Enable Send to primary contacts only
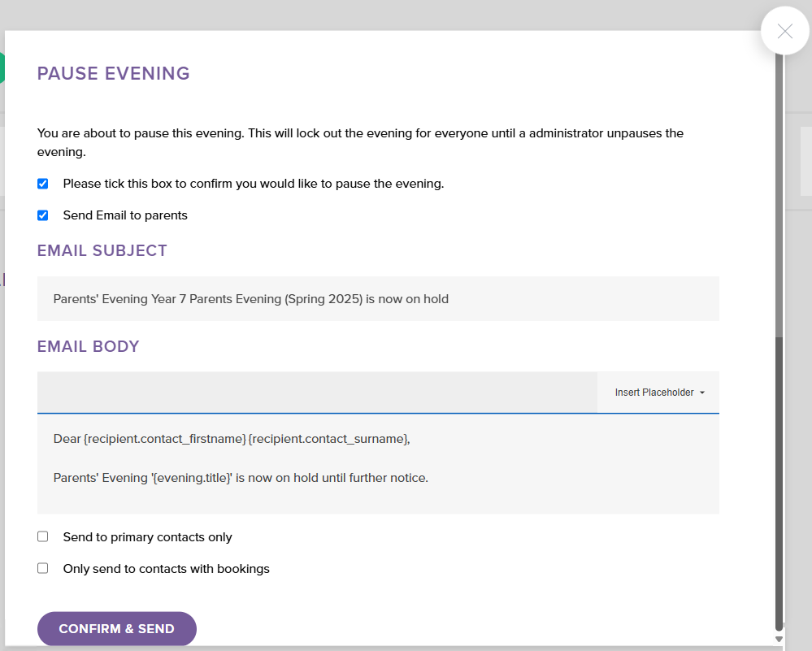Screen dimensions: 812x651 coord(43,537)
